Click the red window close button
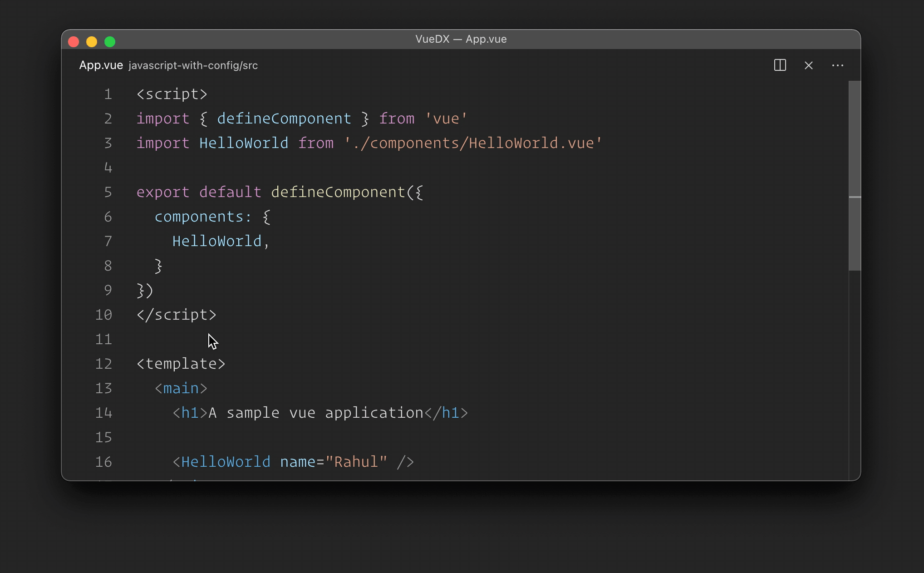The image size is (924, 573). coord(74,42)
